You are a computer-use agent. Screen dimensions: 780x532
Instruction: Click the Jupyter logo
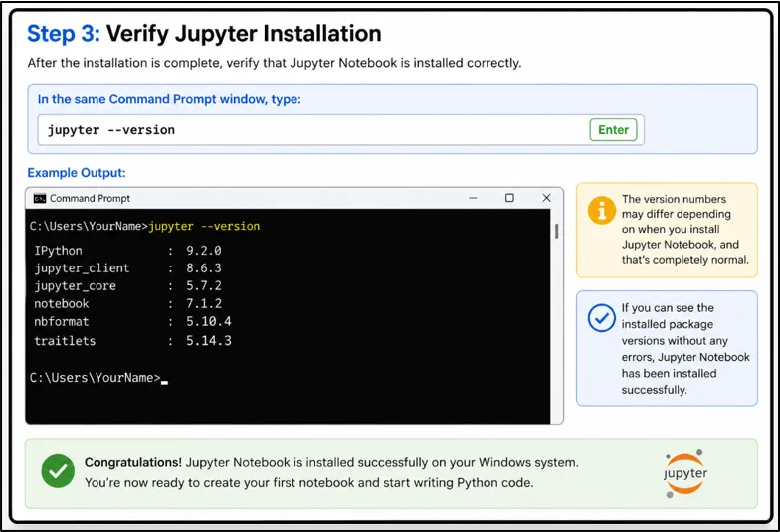click(684, 473)
